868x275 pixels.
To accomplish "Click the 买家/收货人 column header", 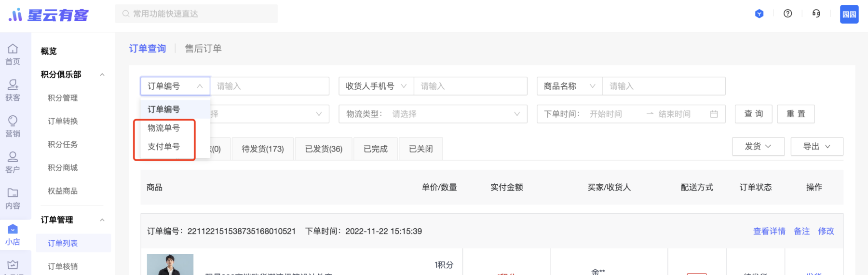I will click(609, 187).
